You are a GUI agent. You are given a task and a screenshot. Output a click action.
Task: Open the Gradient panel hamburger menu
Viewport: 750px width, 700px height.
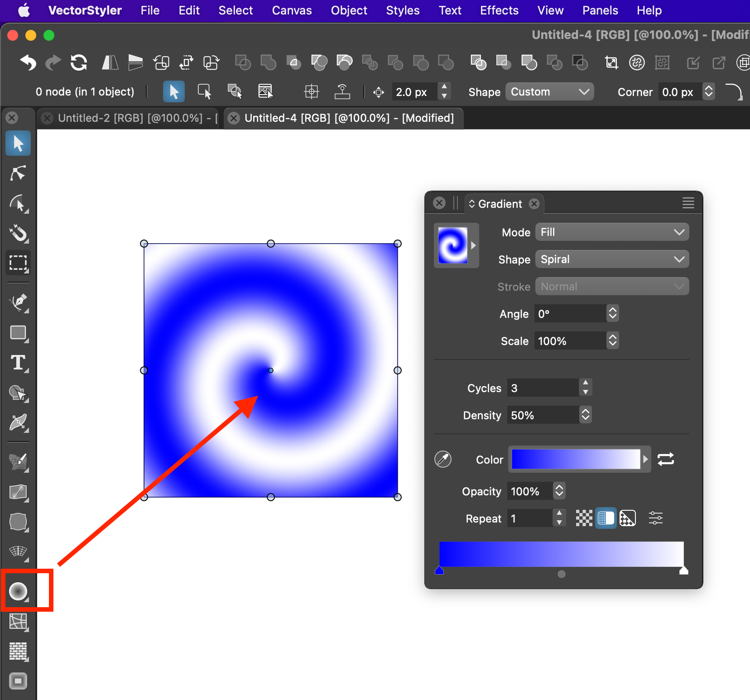(688, 203)
